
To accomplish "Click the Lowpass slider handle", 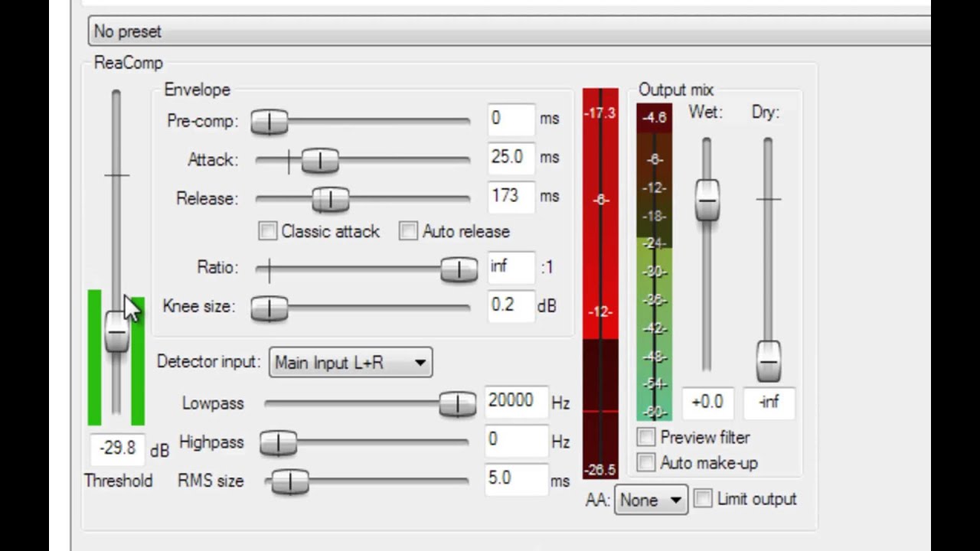I will click(458, 403).
